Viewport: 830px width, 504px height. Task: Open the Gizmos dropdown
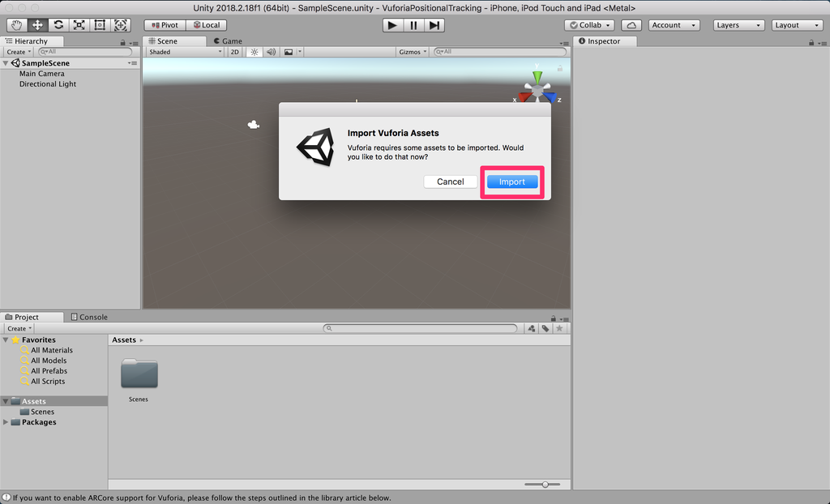coord(413,52)
